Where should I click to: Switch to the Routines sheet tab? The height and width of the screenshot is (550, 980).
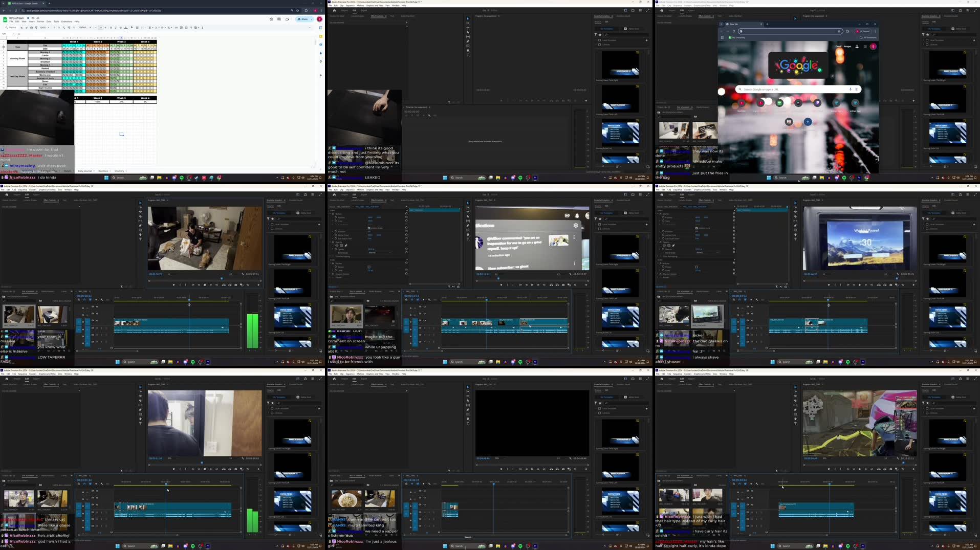click(103, 171)
